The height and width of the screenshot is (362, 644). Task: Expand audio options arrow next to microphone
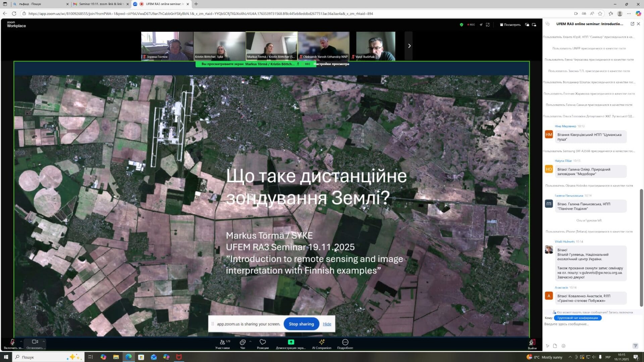[x=21, y=341]
